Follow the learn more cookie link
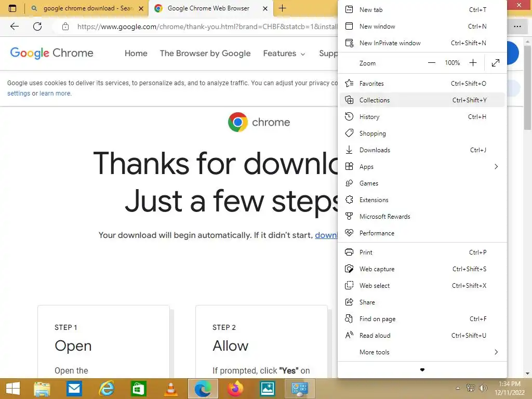The width and height of the screenshot is (532, 399). pos(55,94)
